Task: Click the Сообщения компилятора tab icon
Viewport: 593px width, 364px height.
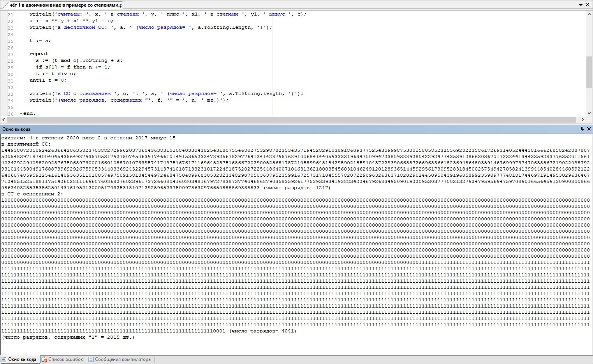Action: pos(91,359)
